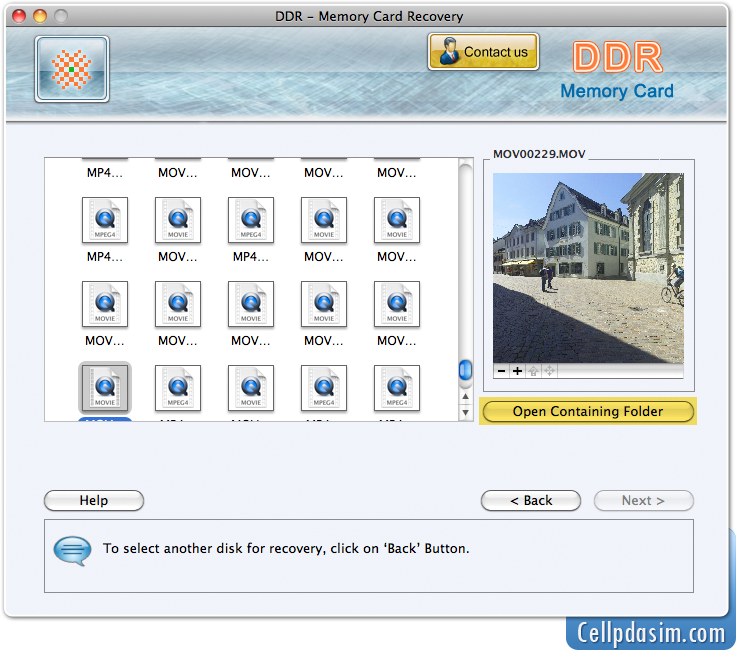Open the Help button
Screen dimensions: 736x650
click(x=94, y=500)
